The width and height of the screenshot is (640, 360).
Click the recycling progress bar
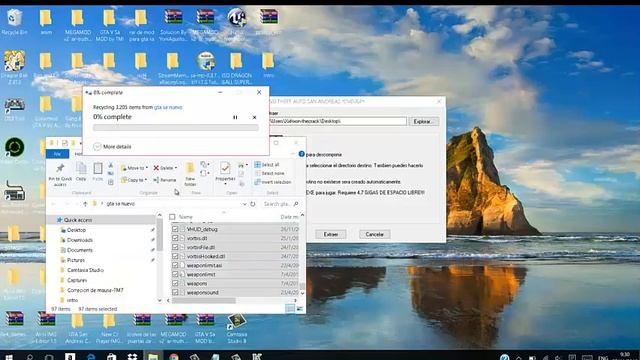coord(176,128)
